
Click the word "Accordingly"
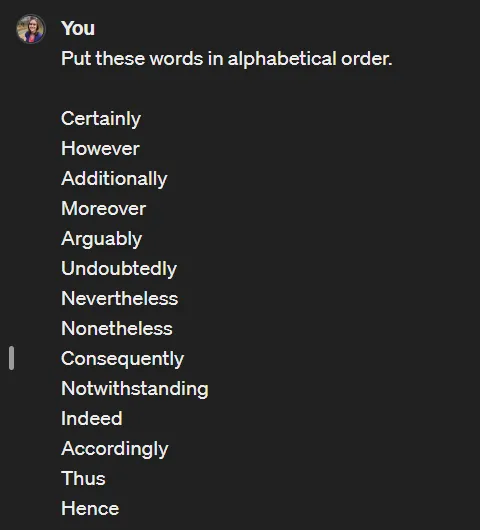tap(115, 449)
